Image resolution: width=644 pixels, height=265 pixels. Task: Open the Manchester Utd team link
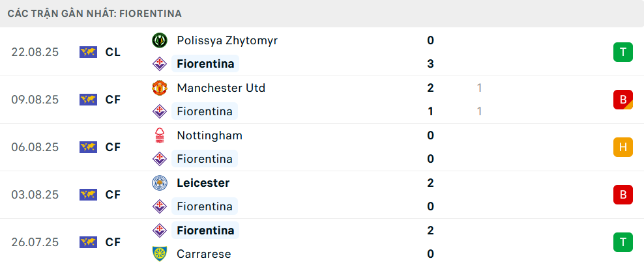[x=221, y=88]
